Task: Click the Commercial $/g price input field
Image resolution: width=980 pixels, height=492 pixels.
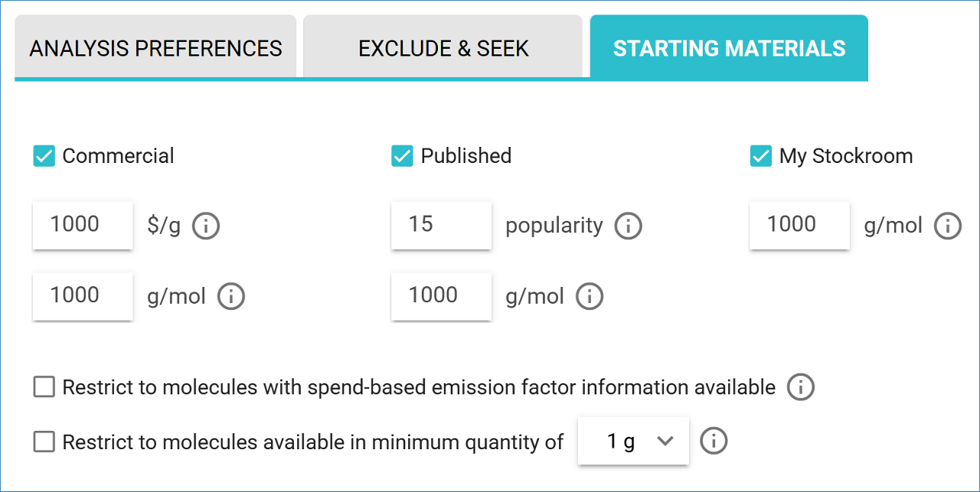Action: pyautogui.click(x=83, y=225)
